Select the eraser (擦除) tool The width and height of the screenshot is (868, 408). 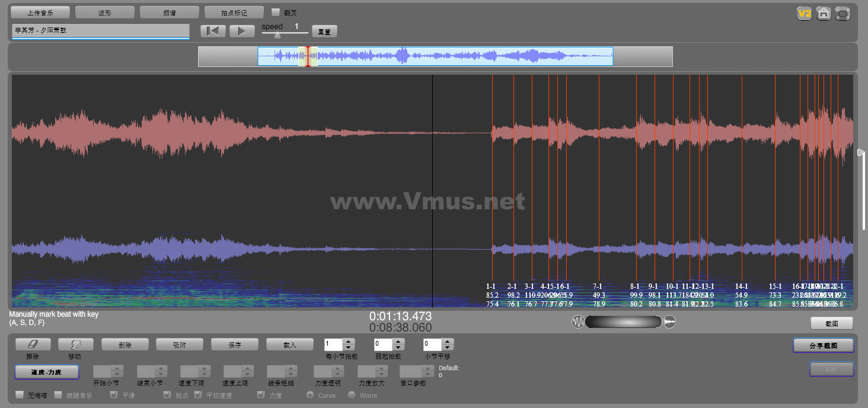pos(33,344)
